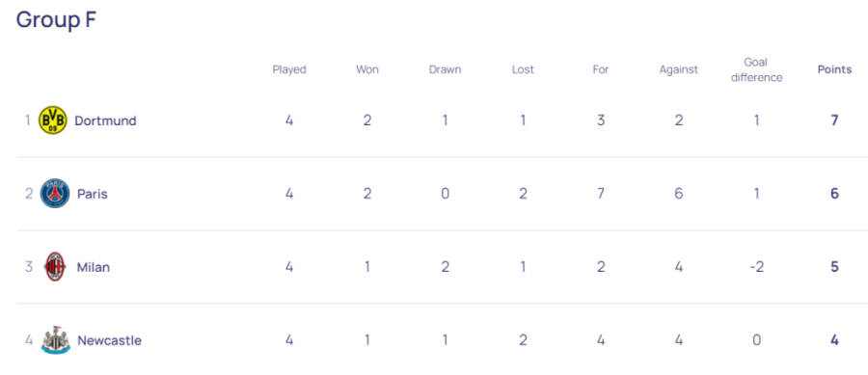The height and width of the screenshot is (375, 868).
Task: Click the Lost column header
Action: click(x=523, y=69)
